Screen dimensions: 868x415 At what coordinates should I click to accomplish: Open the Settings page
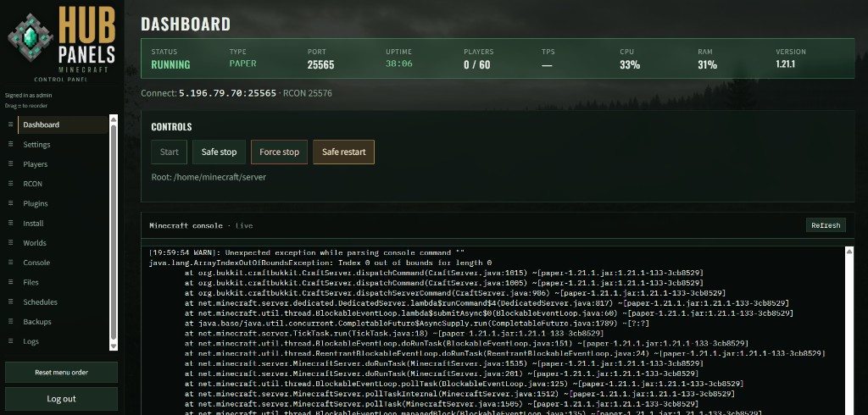(x=63, y=145)
